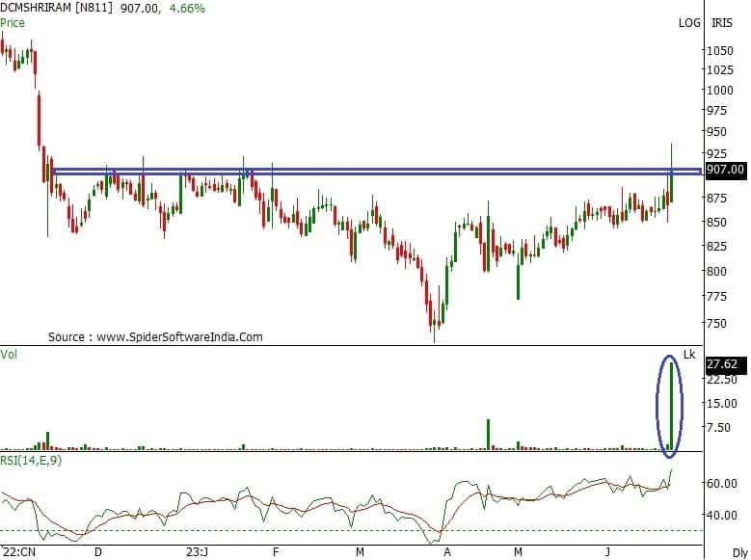The width and height of the screenshot is (751, 560).
Task: Open the SpiderSoftwareIndia.Com source text
Action: pyautogui.click(x=155, y=337)
